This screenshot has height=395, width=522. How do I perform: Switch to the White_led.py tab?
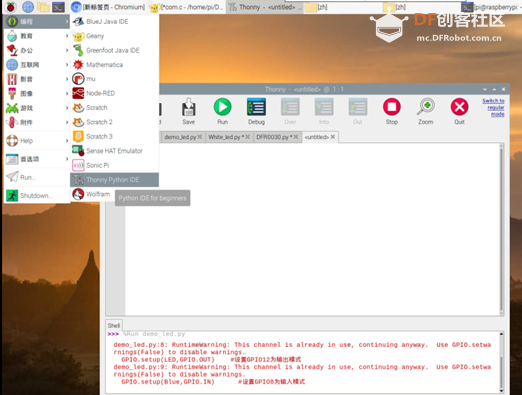[226, 137]
